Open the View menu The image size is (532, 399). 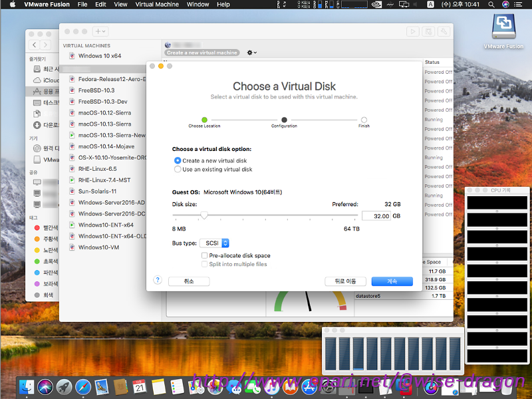point(120,5)
